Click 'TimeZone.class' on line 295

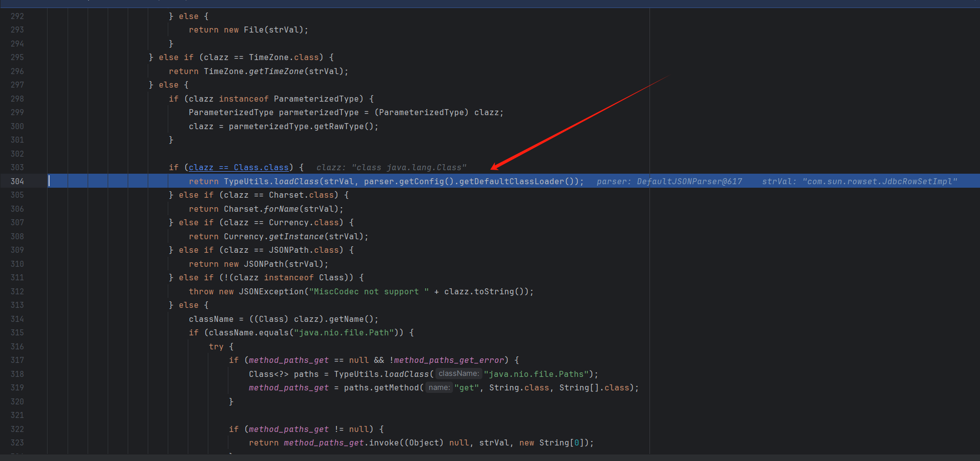click(284, 57)
